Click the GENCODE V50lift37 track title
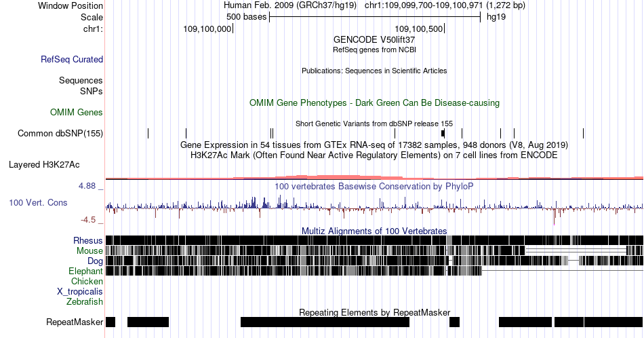This screenshot has height=338, width=644. (x=374, y=40)
